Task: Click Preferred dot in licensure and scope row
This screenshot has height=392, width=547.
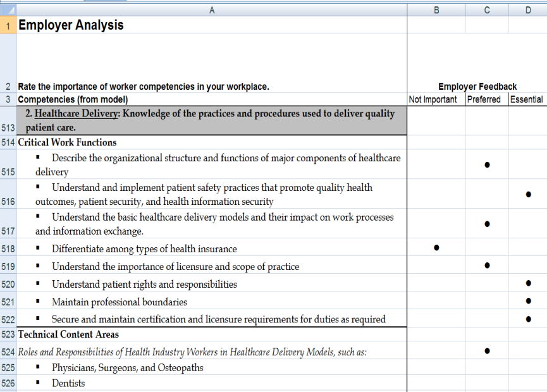Action: pos(487,266)
